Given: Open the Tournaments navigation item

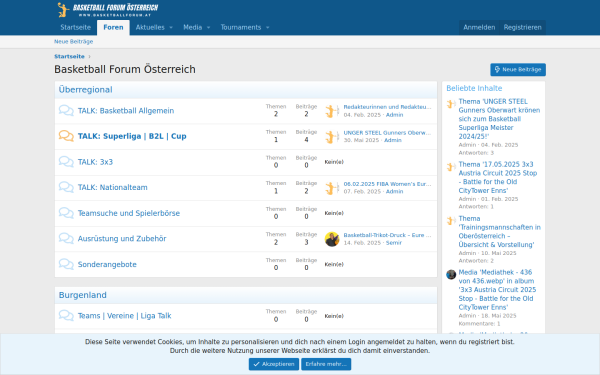Looking at the screenshot, I should pyautogui.click(x=241, y=28).
